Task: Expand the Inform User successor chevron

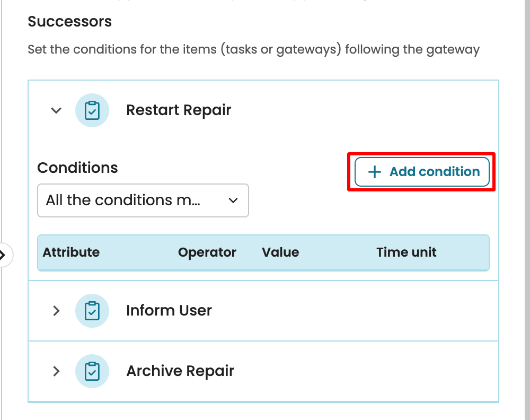Action: tap(56, 311)
